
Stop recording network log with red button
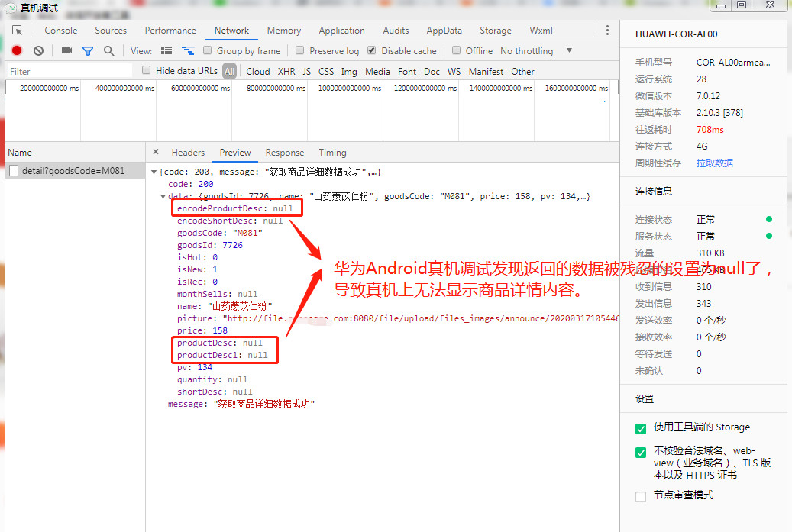[x=17, y=50]
